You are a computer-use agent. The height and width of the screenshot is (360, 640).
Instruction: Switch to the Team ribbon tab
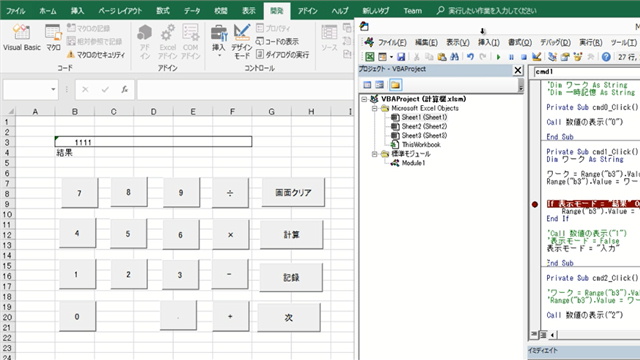412,11
